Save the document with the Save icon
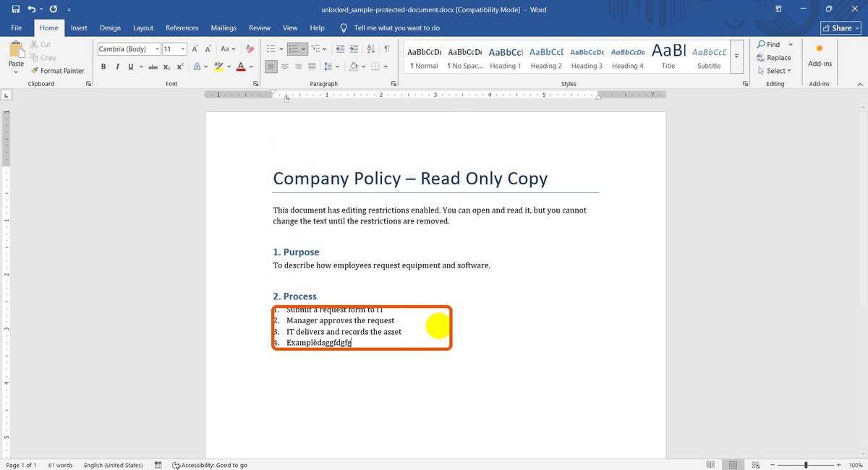The height and width of the screenshot is (470, 868). pyautogui.click(x=16, y=9)
